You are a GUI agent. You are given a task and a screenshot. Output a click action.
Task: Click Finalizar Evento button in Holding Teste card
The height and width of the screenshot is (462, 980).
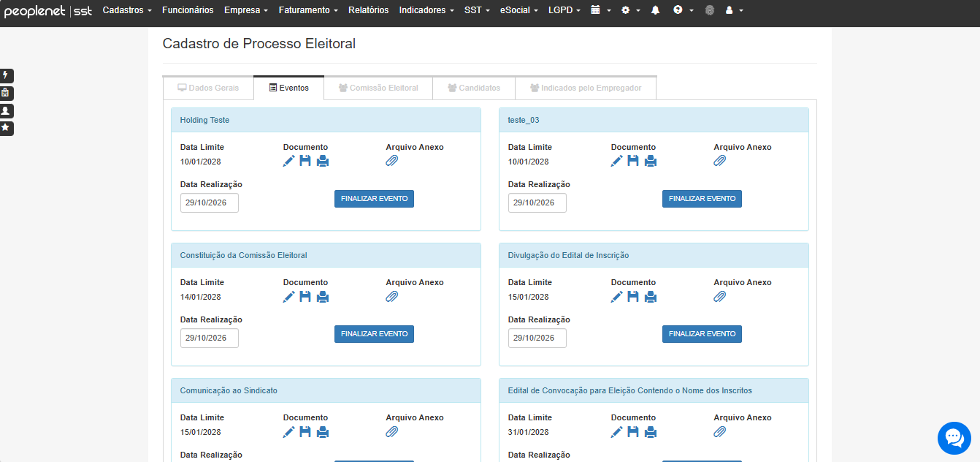point(374,199)
